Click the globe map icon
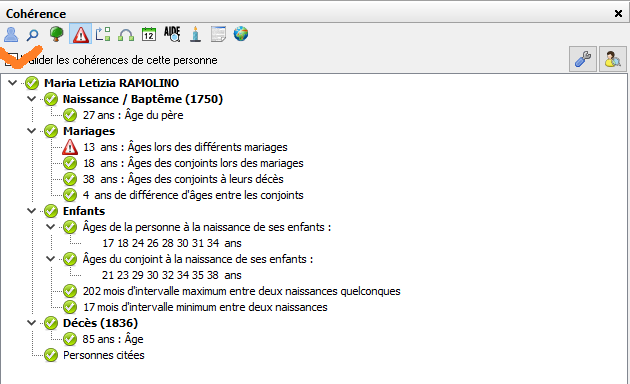Viewport: 630px width, 384px height. tap(241, 34)
